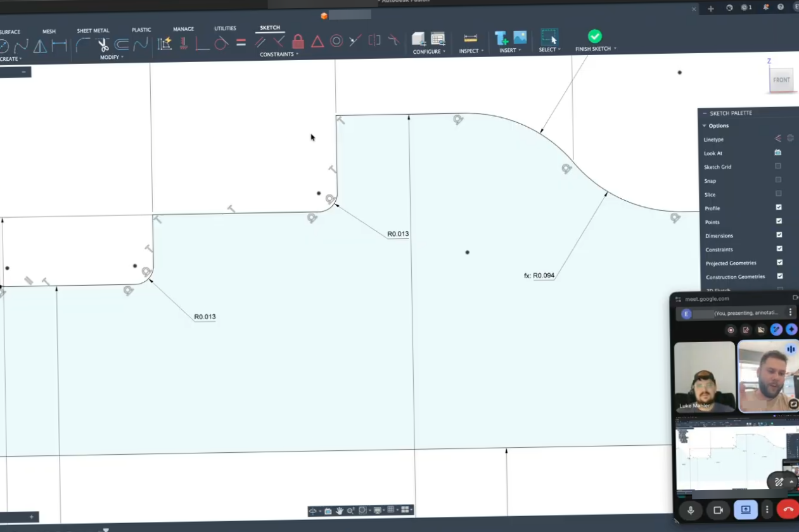The image size is (799, 532).
Task: Select the Trim scissors tool
Action: coord(103,45)
